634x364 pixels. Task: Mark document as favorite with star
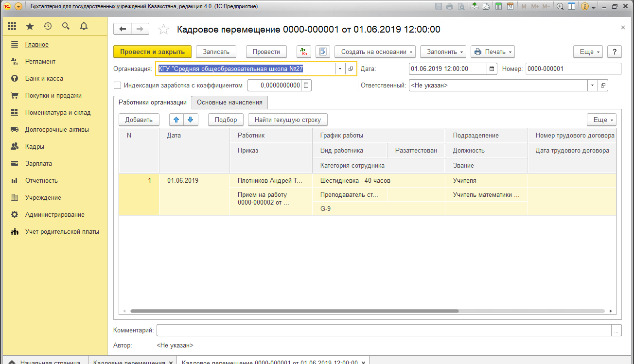(164, 30)
